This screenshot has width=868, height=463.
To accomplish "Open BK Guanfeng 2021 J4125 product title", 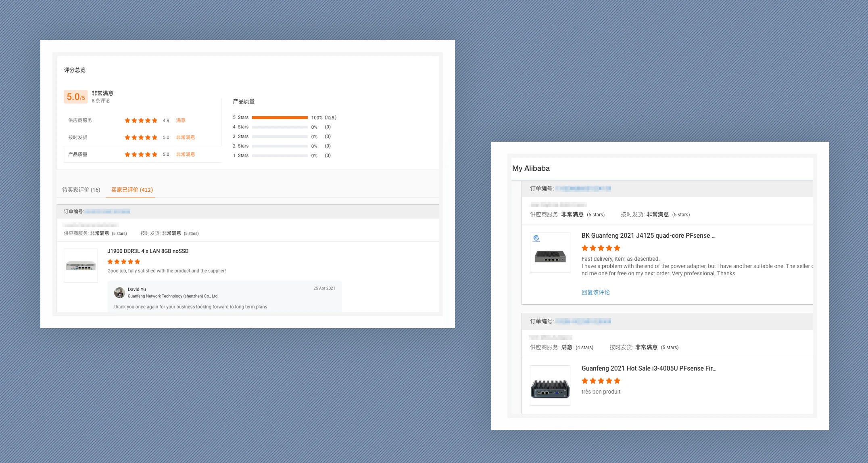I will (648, 236).
